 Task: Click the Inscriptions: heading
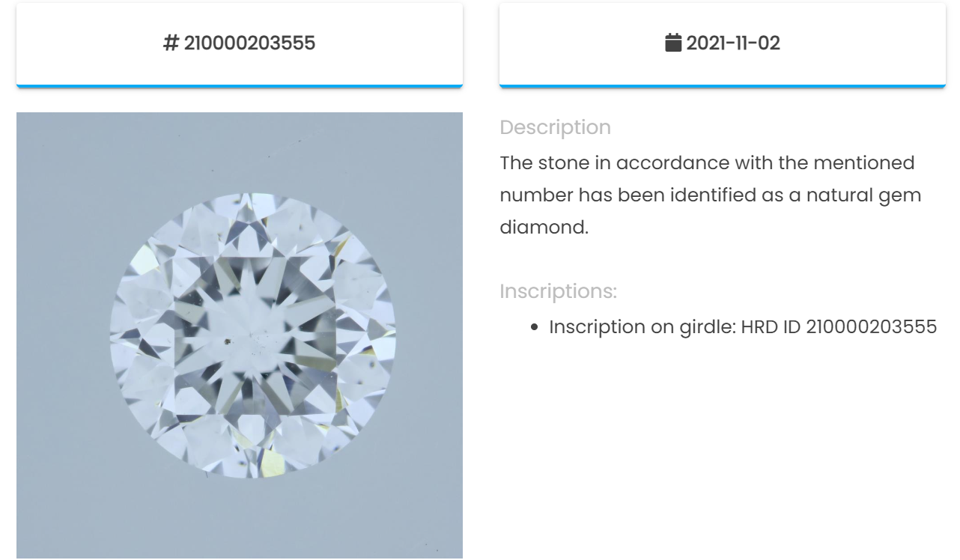click(x=559, y=291)
